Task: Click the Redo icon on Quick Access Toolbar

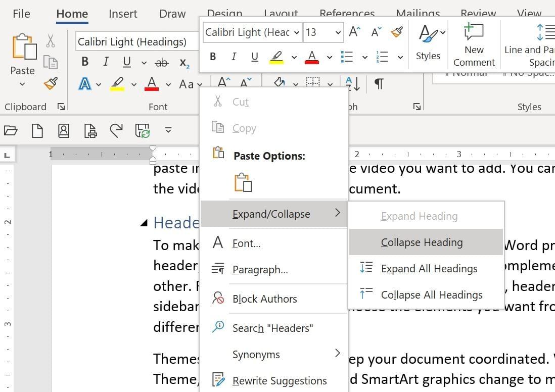Action: click(117, 130)
